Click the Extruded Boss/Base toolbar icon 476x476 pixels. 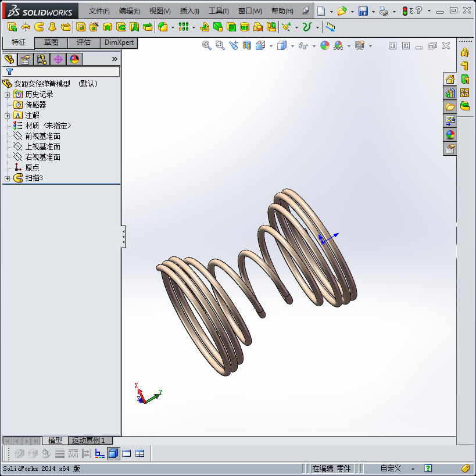[x=12, y=27]
